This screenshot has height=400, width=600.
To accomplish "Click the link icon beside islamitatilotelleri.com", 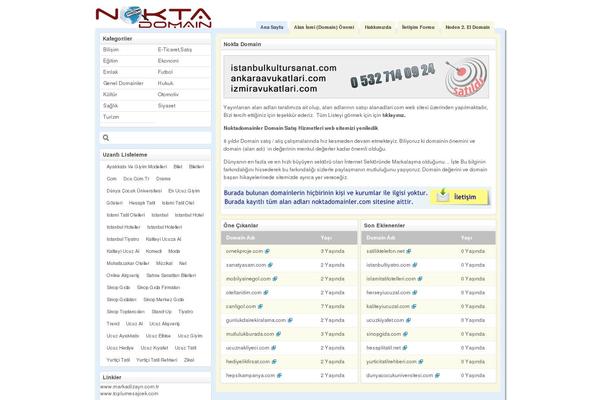I will pos(420,279).
